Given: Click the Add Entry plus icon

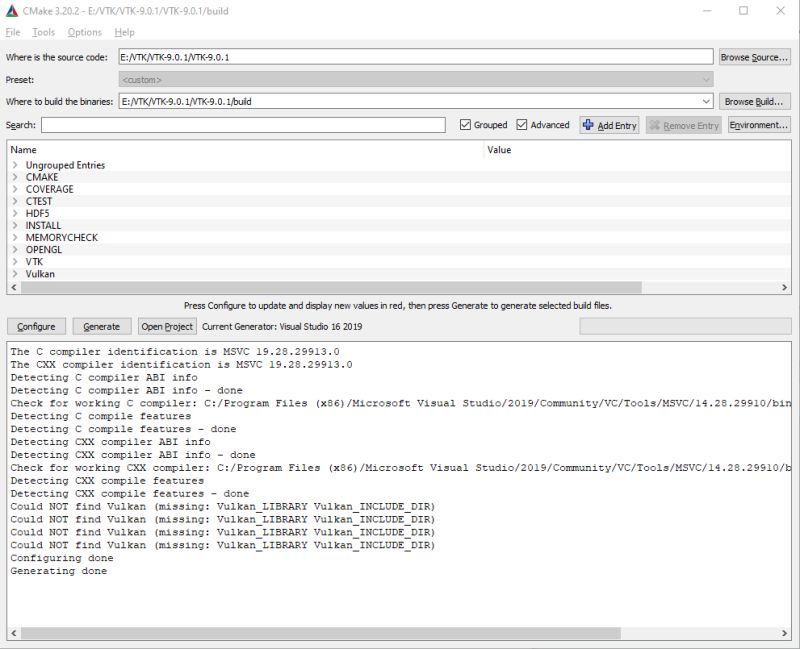Looking at the screenshot, I should 589,123.
